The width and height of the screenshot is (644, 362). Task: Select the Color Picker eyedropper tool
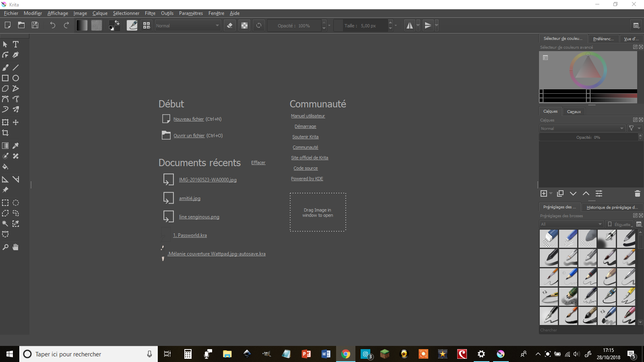pos(16,146)
